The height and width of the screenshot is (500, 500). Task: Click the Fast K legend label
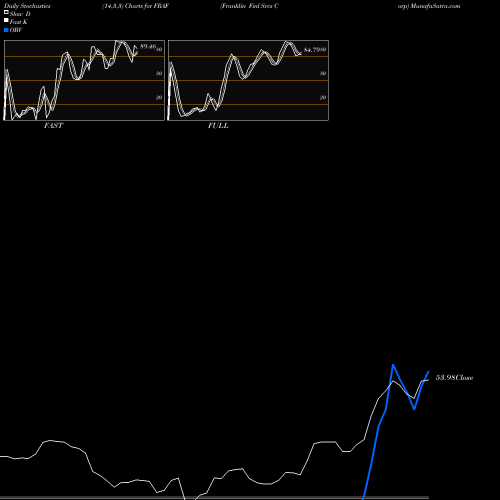[19, 22]
